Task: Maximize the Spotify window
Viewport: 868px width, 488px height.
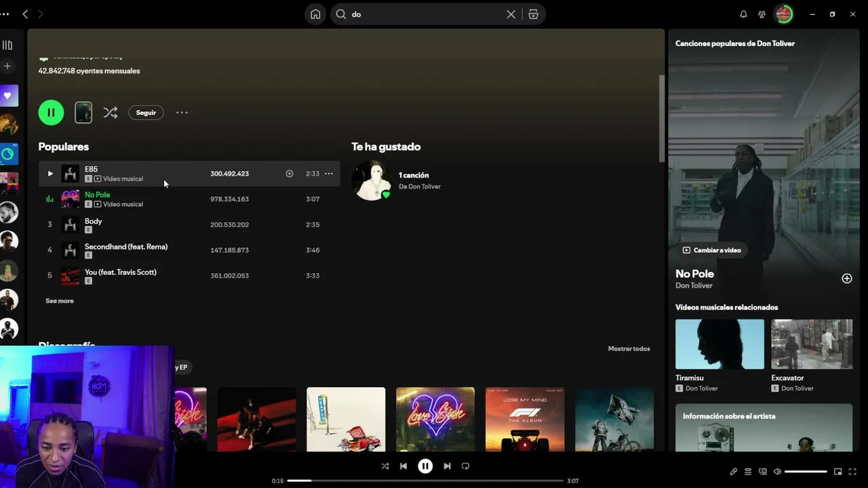Action: click(x=832, y=14)
